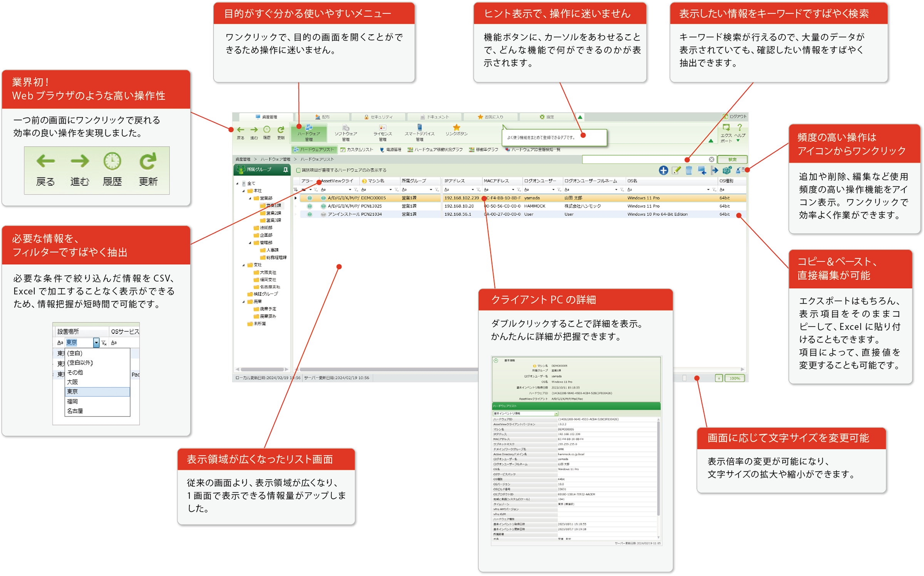Screen dimensions: 924x576
Task: Check 識別項目が重複するハードウェアのみ表示する
Action: (x=298, y=170)
